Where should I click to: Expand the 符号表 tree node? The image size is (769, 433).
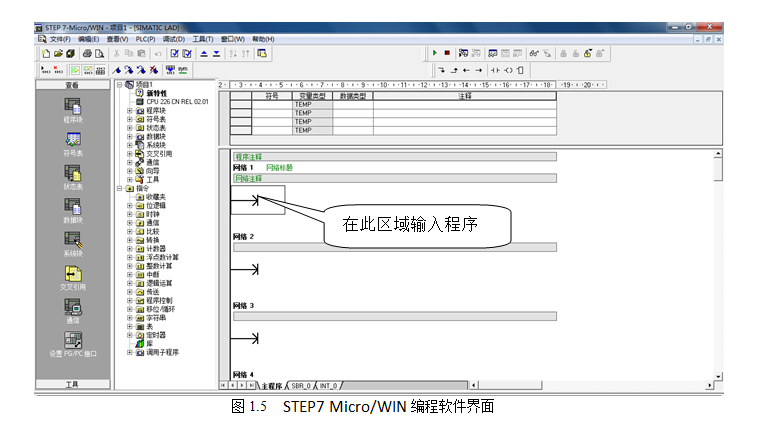pyautogui.click(x=129, y=119)
